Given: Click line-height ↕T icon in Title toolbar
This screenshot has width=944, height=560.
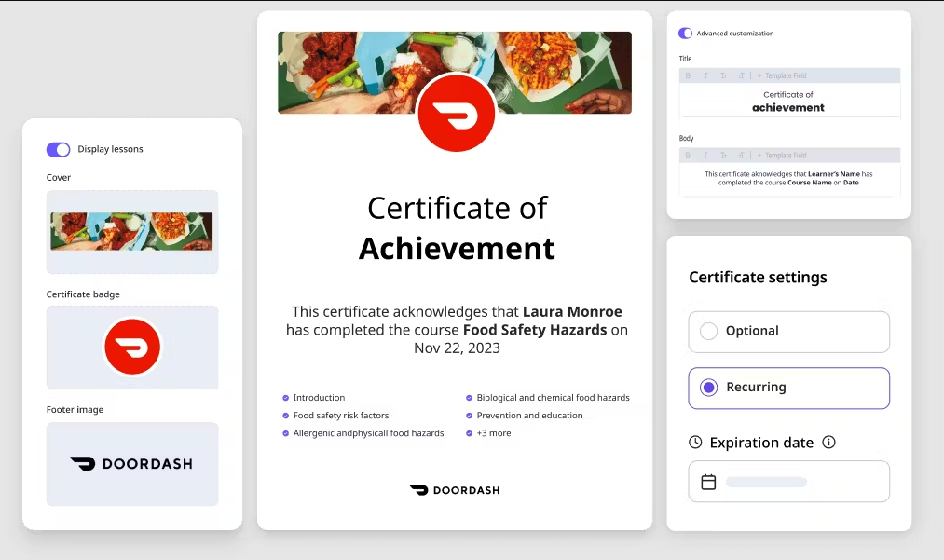Looking at the screenshot, I should point(741,75).
